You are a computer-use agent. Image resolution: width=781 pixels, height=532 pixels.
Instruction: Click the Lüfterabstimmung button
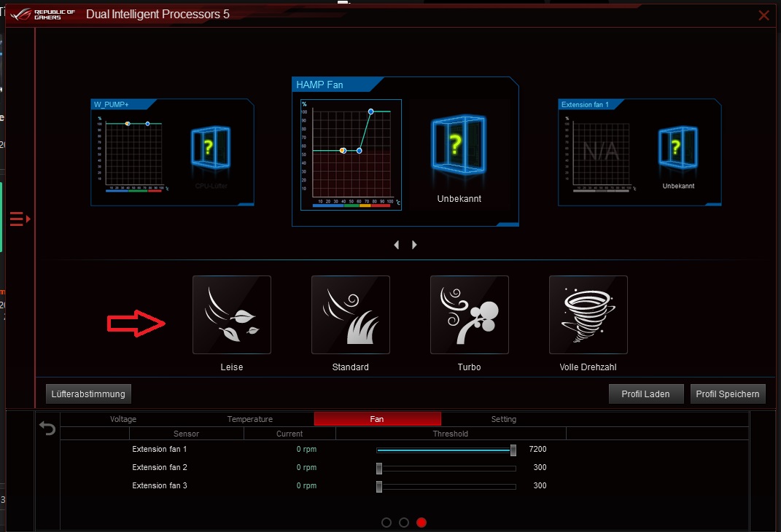88,394
